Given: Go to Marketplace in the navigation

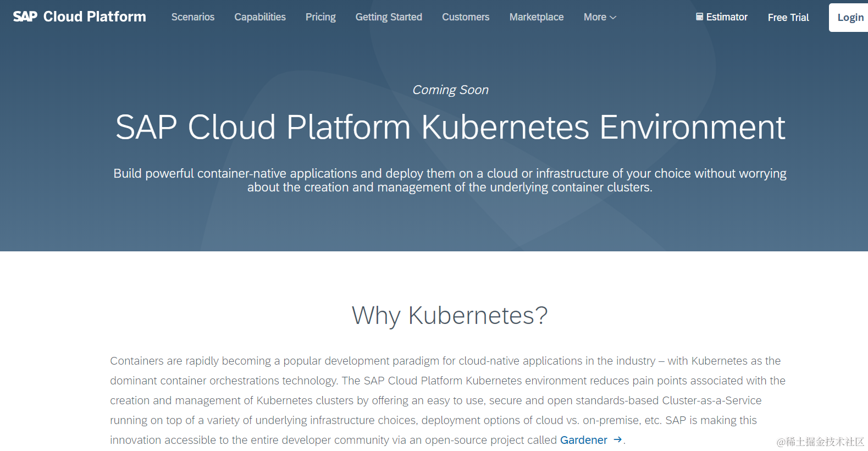Looking at the screenshot, I should coord(537,17).
